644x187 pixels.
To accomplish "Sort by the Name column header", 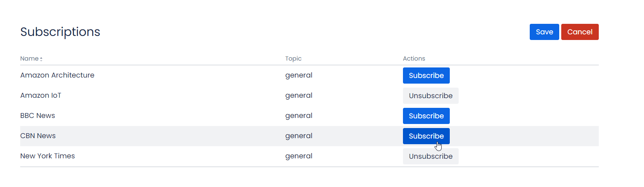I will [x=29, y=59].
